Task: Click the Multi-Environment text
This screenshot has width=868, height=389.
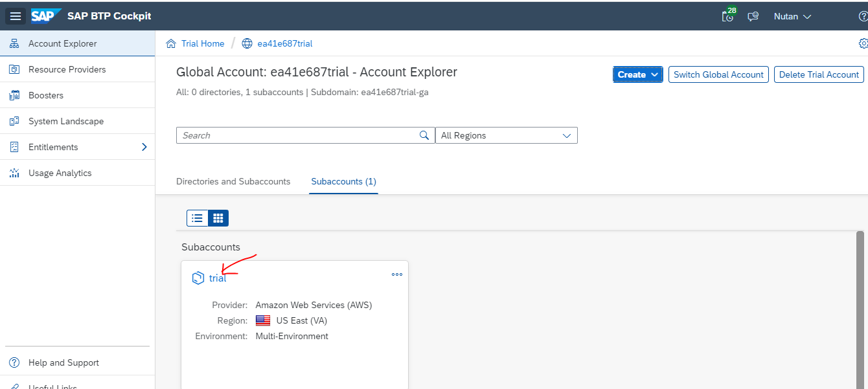Action: coord(292,336)
